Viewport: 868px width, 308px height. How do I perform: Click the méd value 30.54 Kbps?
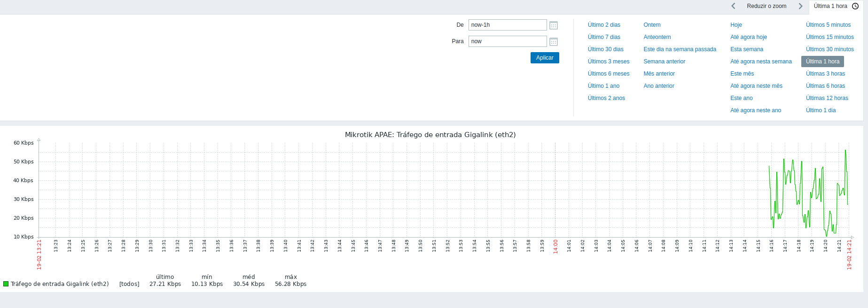click(249, 284)
